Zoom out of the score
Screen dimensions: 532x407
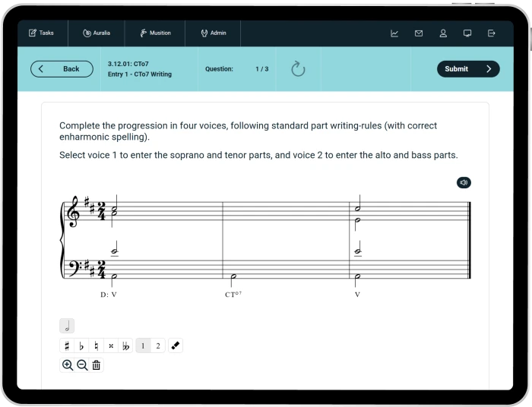[x=82, y=365]
